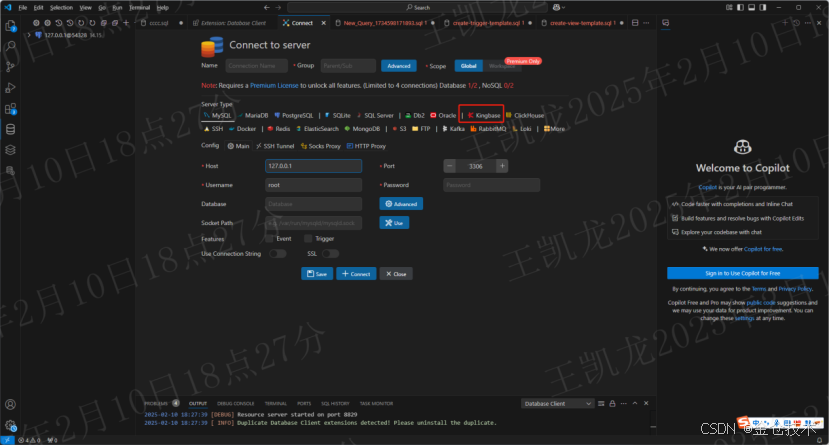Lock output scroll in bottom panel
The height and width of the screenshot is (445, 829).
coord(612,403)
